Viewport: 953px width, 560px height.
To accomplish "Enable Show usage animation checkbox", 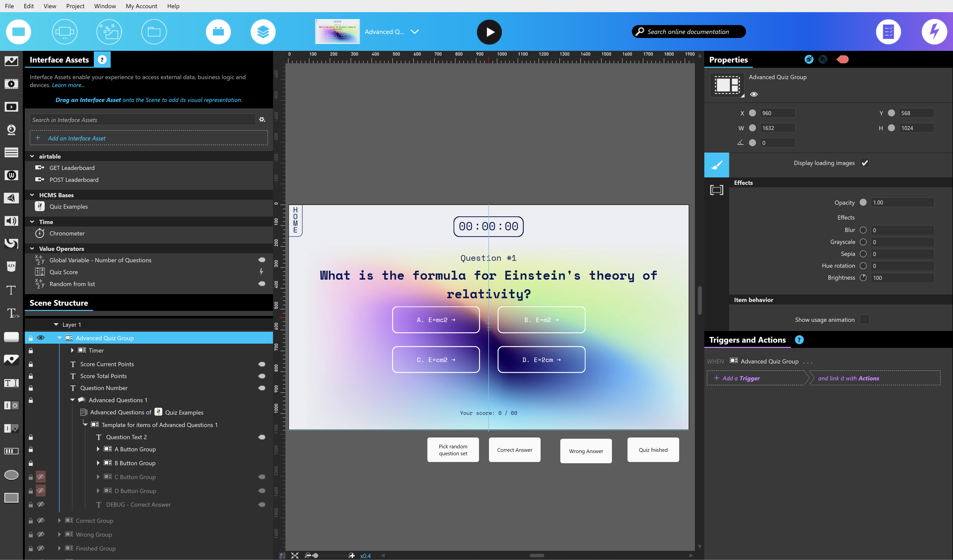I will [x=864, y=320].
